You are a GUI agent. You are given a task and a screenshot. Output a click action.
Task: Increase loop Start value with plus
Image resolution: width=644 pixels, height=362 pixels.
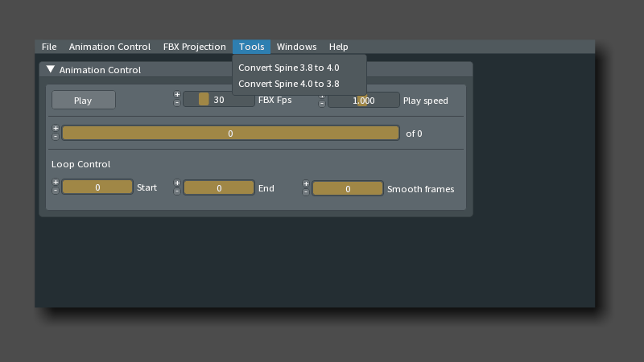click(56, 183)
